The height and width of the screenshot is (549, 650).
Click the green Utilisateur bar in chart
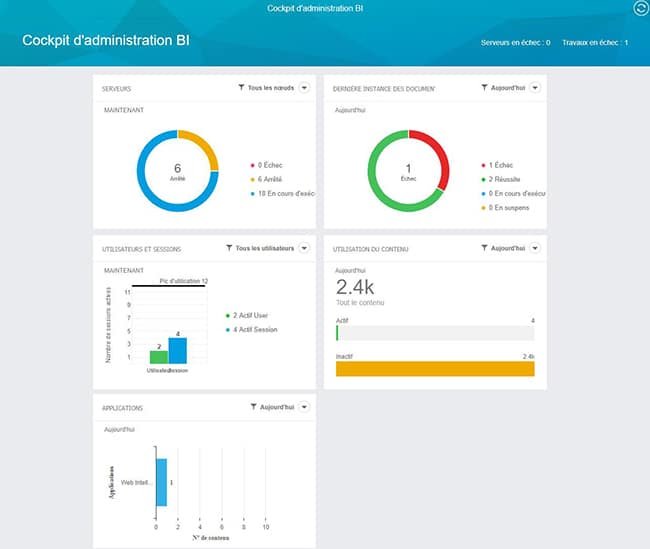(x=159, y=357)
